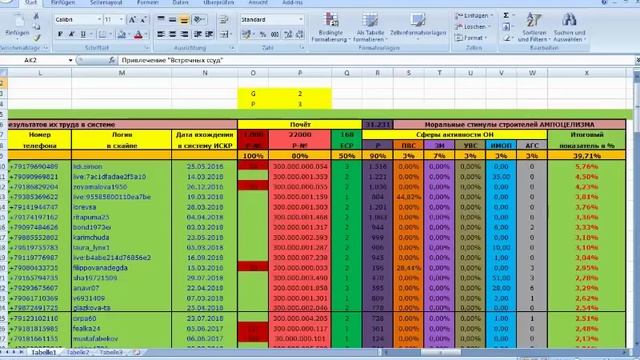This screenshot has width=640, height=360.
Task: Open Suchen und Auswählen binoculars
Action: point(569,27)
